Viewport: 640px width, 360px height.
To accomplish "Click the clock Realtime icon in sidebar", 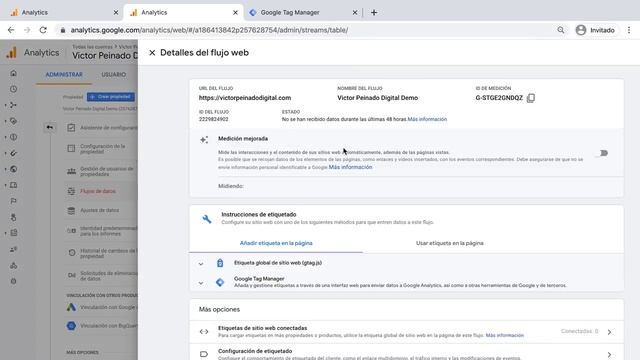I will point(13,89).
